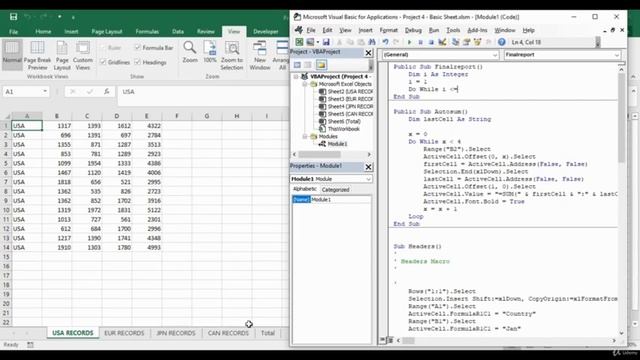Click View Object icon in Project pane
The image size is (640, 360).
[308, 65]
